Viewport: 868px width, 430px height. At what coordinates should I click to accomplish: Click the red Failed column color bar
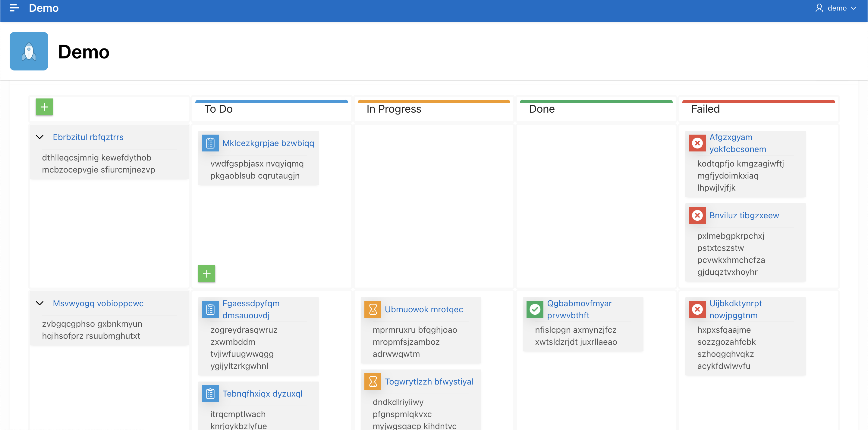pos(758,101)
